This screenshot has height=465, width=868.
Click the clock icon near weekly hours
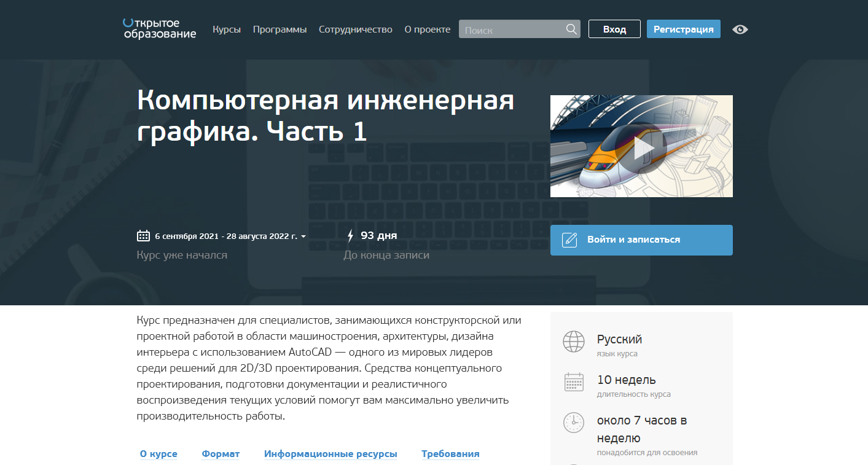click(x=573, y=423)
